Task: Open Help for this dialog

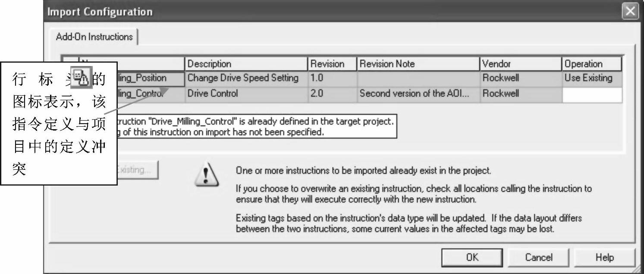Action: point(604,258)
